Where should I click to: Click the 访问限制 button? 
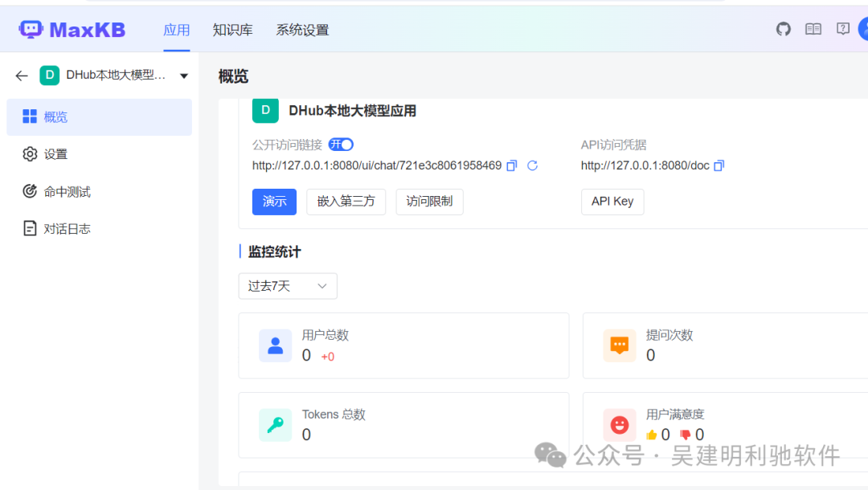pos(429,202)
